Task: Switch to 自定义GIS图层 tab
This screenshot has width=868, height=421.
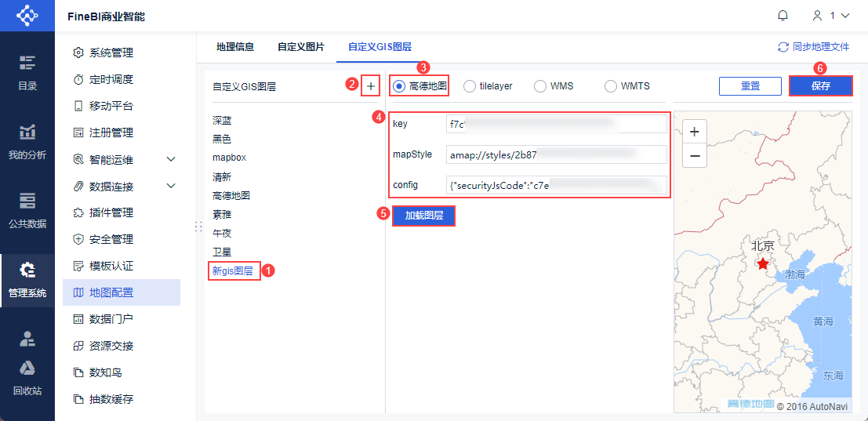Action: [x=380, y=47]
